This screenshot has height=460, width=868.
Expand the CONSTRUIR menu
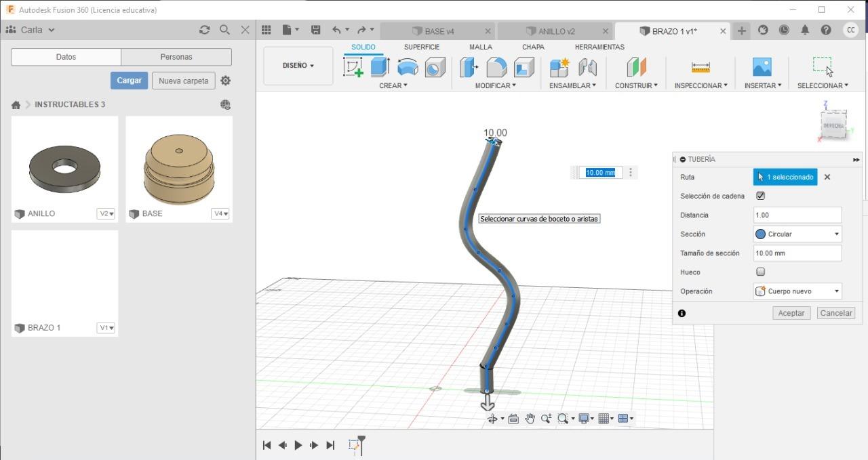(x=636, y=85)
